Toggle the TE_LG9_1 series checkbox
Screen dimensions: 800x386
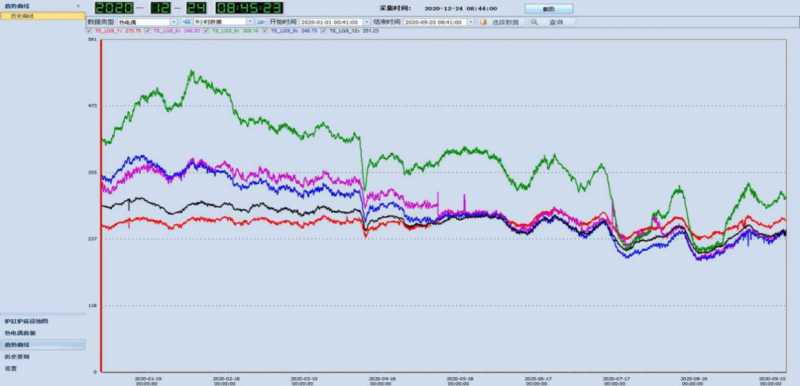point(90,31)
